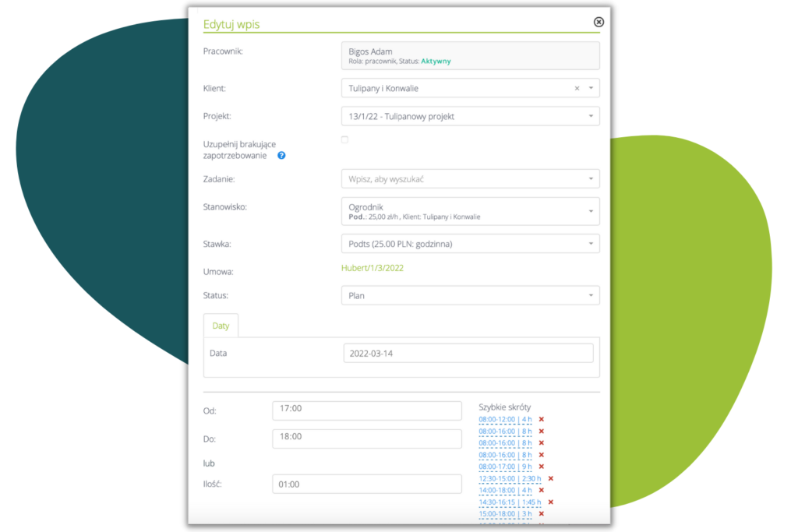Focus the Od start time field

coord(366,410)
